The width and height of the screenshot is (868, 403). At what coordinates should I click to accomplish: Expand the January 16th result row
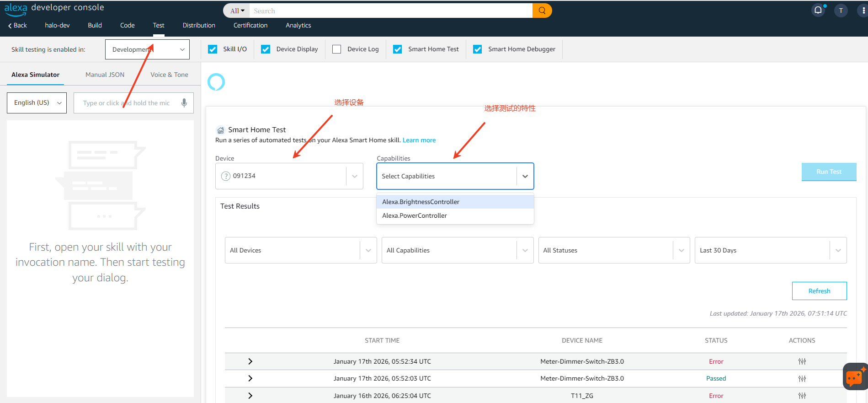coord(250,396)
